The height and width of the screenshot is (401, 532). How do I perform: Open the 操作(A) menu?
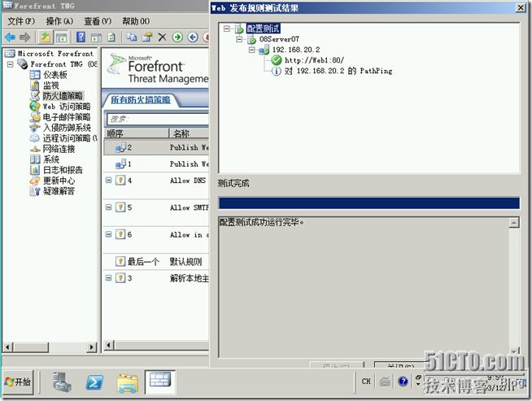[x=59, y=21]
